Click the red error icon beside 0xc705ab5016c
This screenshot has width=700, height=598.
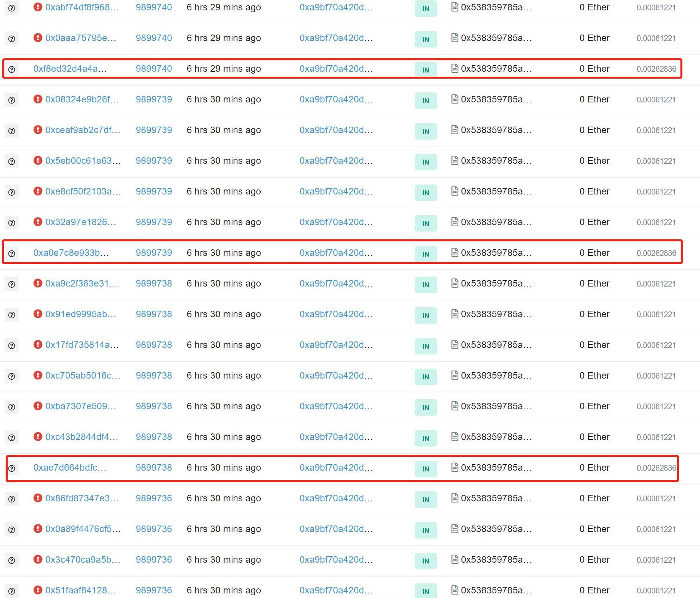coord(38,375)
